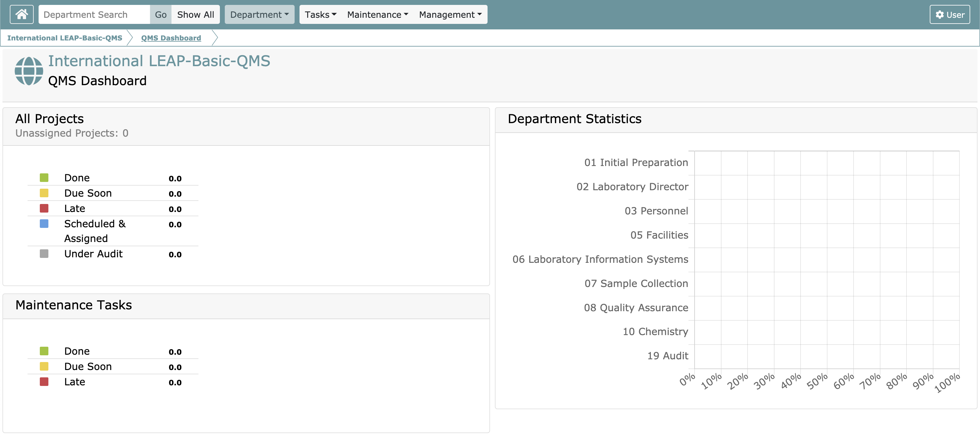
Task: Click green Done swatch in All Projects
Action: (44, 178)
